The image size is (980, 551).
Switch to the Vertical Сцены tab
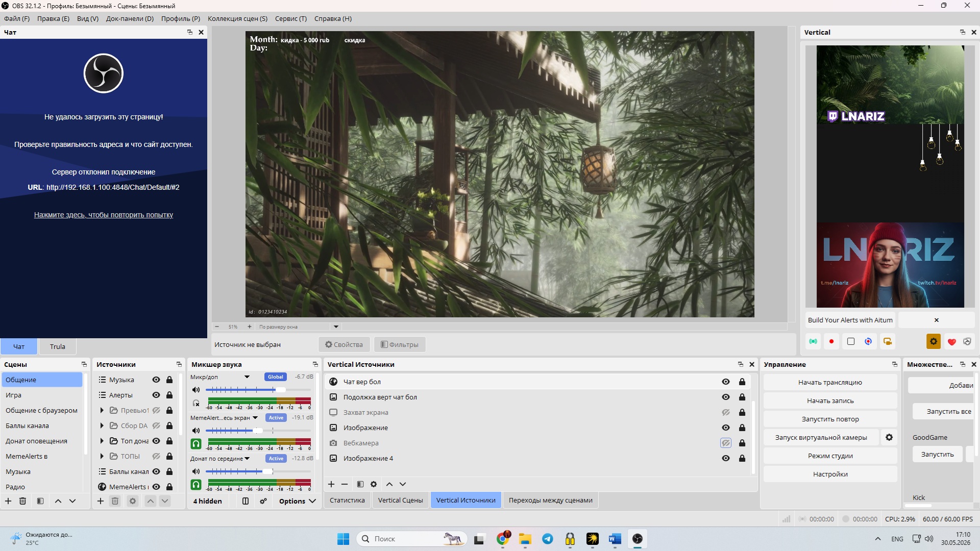(x=400, y=500)
